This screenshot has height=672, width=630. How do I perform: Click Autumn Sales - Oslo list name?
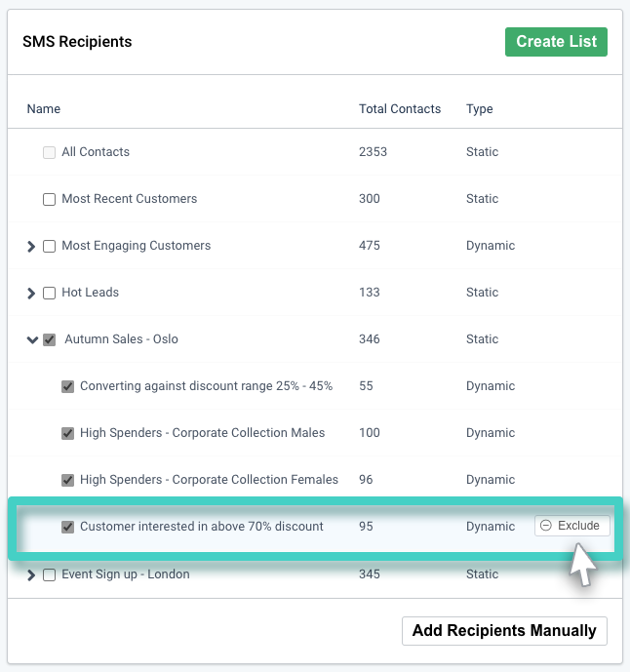(x=121, y=339)
